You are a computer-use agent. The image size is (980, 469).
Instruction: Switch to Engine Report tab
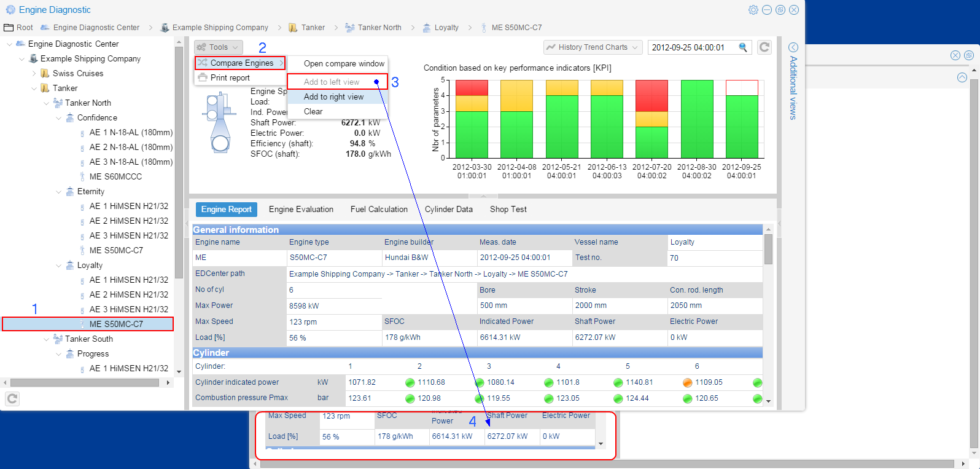tap(226, 210)
